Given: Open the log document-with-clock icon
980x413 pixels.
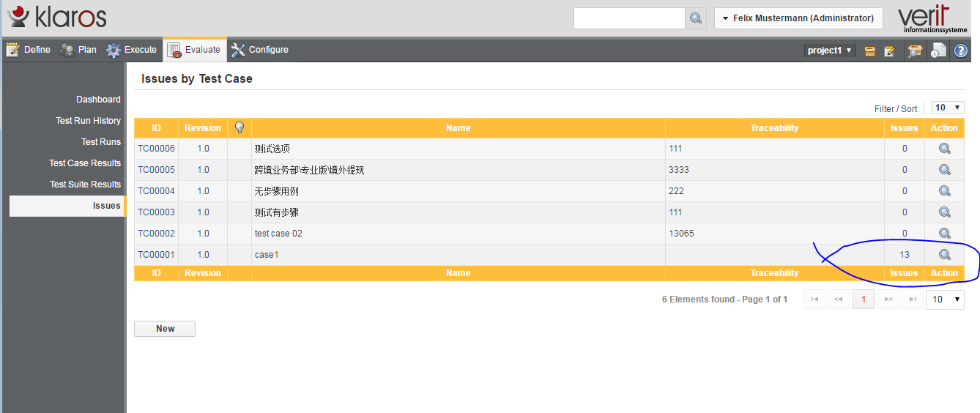Looking at the screenshot, I should coord(938,51).
